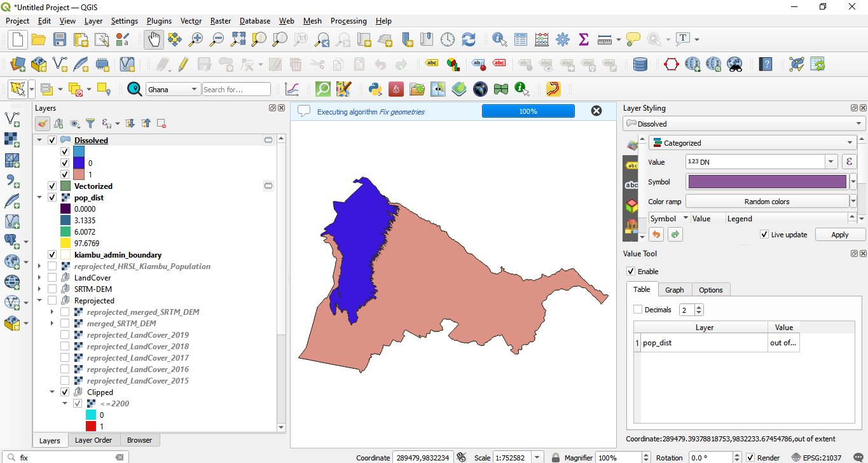
Task: Open the Scale dropdown arrow
Action: point(538,458)
